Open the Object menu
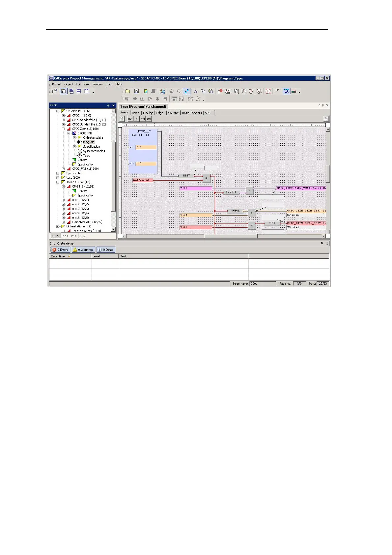 (69, 84)
